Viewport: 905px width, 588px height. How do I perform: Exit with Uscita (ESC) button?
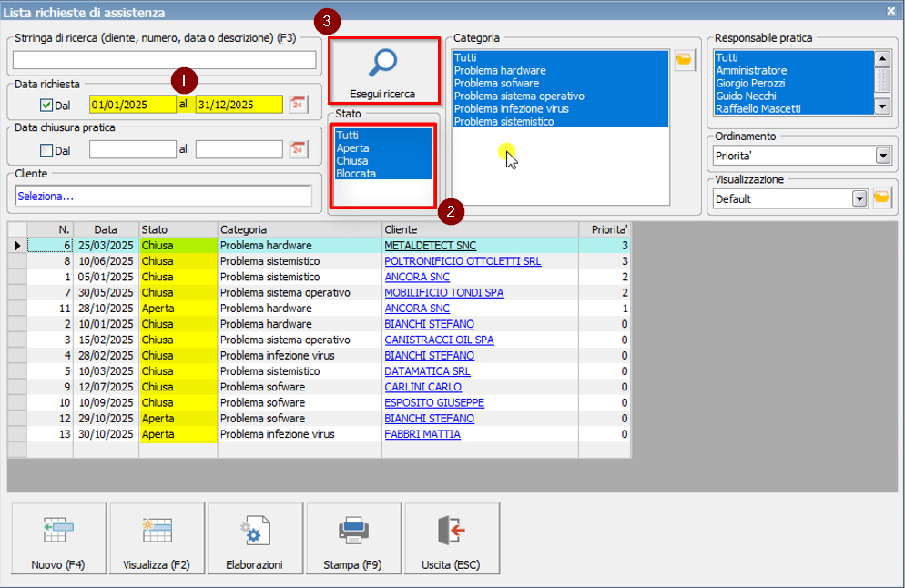pyautogui.click(x=452, y=539)
